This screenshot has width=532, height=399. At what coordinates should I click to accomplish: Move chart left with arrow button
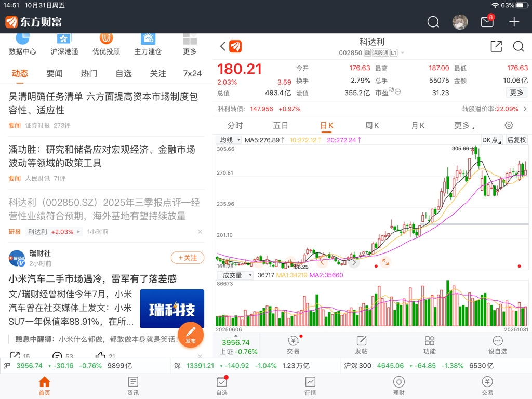click(322, 262)
